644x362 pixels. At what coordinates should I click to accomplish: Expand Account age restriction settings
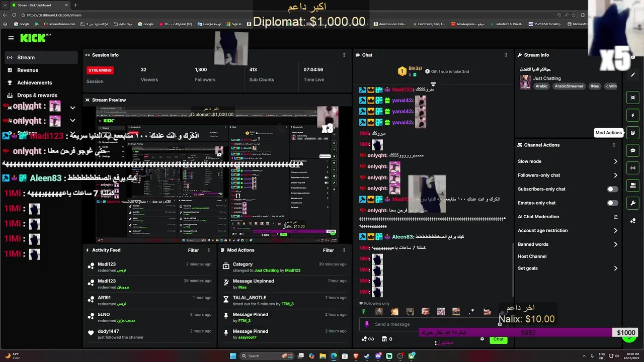tap(568, 230)
